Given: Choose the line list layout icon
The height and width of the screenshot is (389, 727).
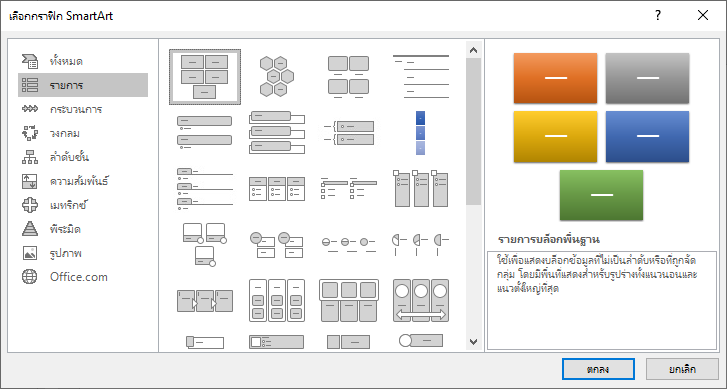Looking at the screenshot, I should [x=421, y=77].
